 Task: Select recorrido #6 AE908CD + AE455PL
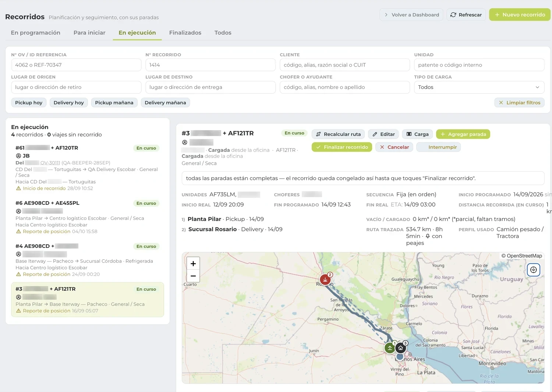88,217
